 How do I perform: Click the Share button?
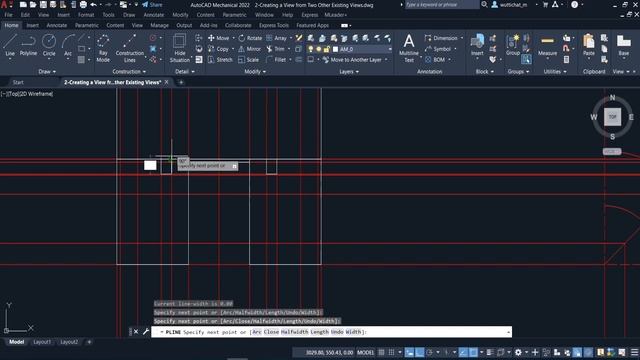(152, 4)
